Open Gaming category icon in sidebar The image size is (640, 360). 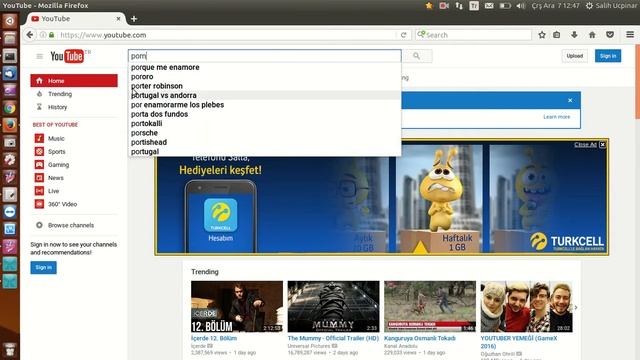[x=39, y=164]
